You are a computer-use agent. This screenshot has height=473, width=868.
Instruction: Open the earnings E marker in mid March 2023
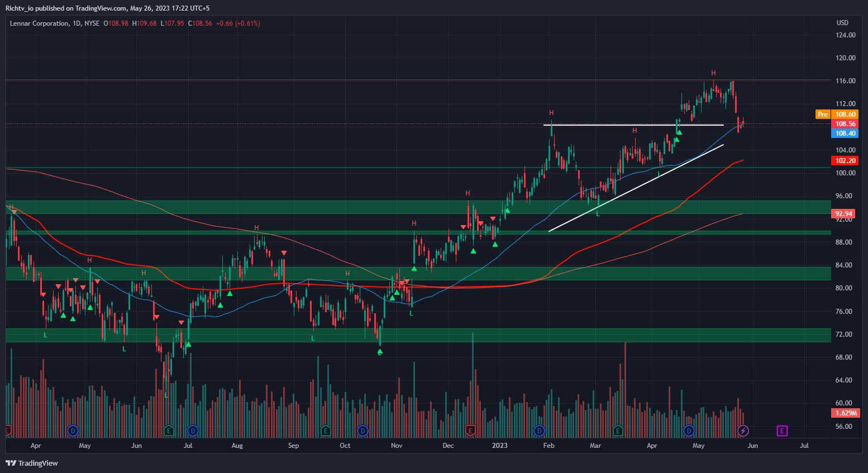click(x=618, y=431)
